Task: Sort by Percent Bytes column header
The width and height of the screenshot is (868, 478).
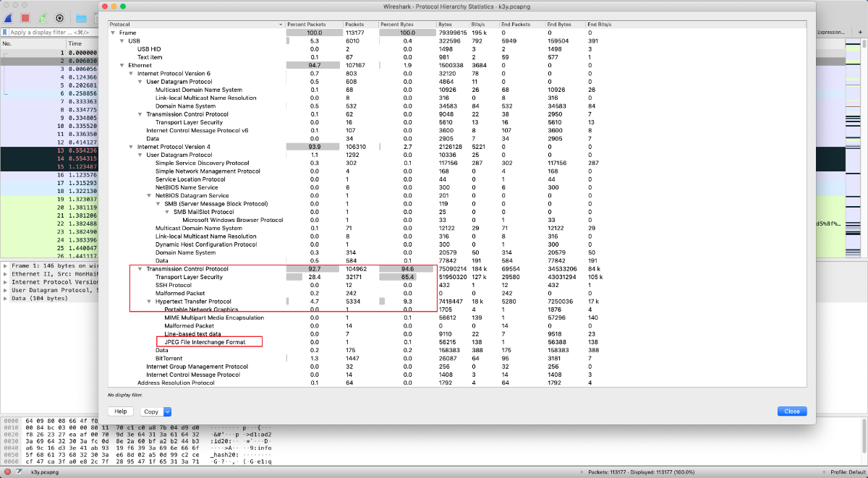Action: click(x=407, y=25)
